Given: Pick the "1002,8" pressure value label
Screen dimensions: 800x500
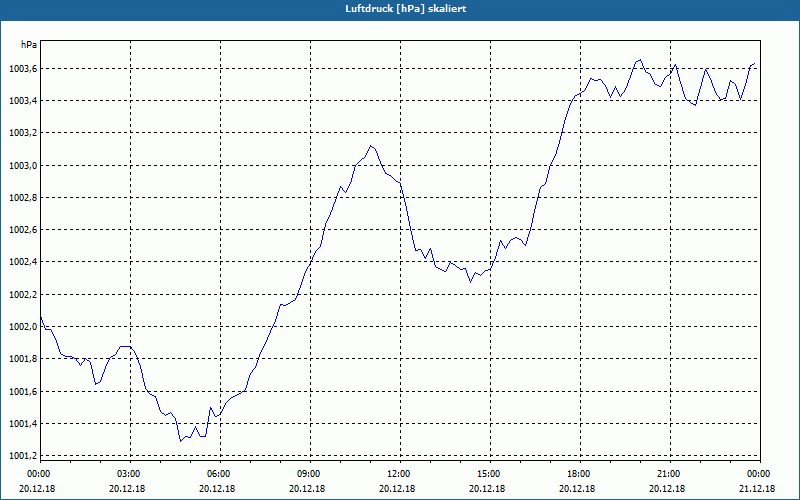Looking at the screenshot, I should 22,198.
